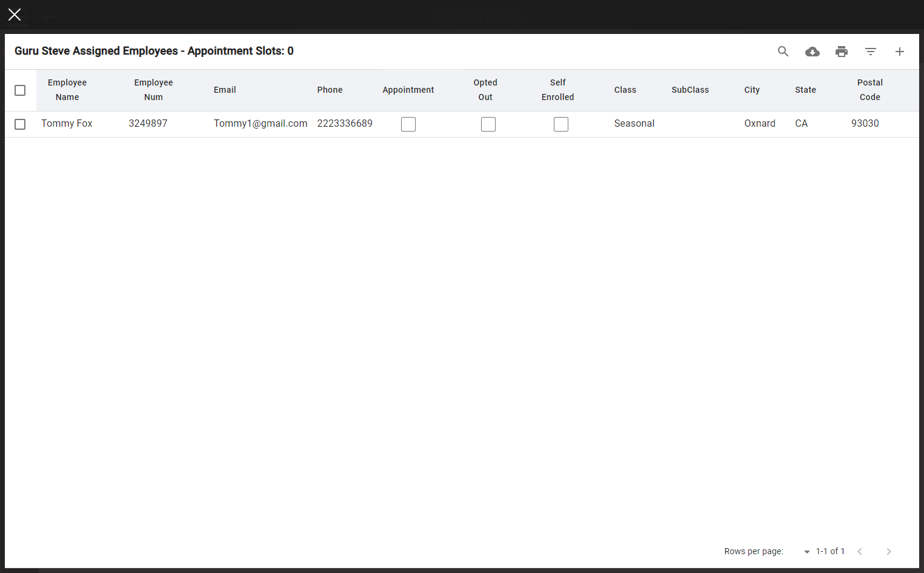Screen dimensions: 924x573
Task: Sort by Phone column header
Action: pyautogui.click(x=330, y=90)
